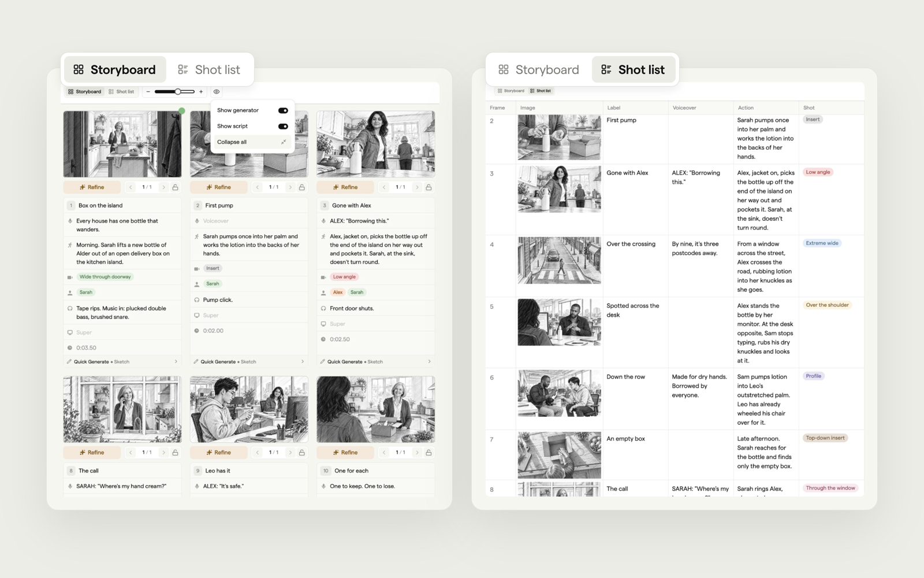924x578 pixels.
Task: Open the 'Over the crossing' thumbnail in shot list
Action: pos(559,260)
